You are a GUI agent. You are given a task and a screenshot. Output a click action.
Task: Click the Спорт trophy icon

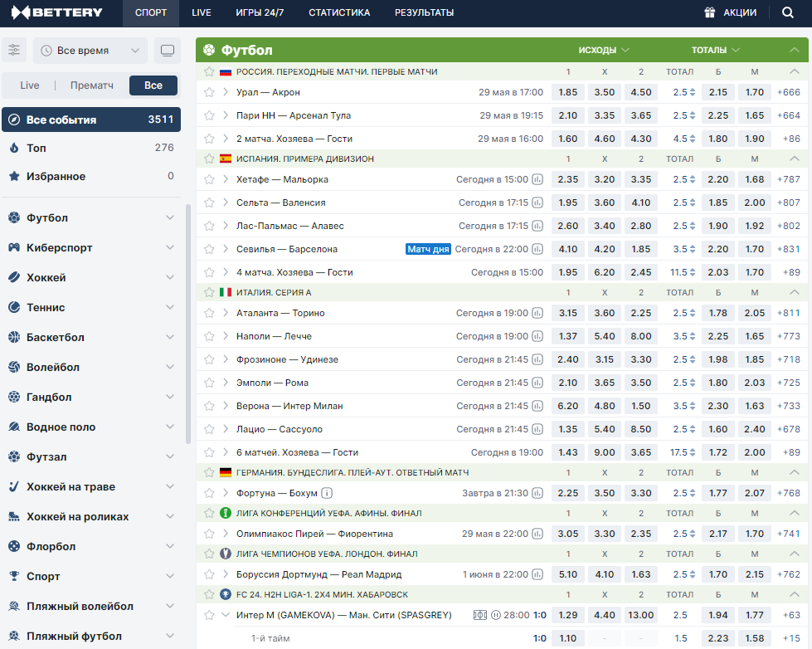pyautogui.click(x=14, y=577)
